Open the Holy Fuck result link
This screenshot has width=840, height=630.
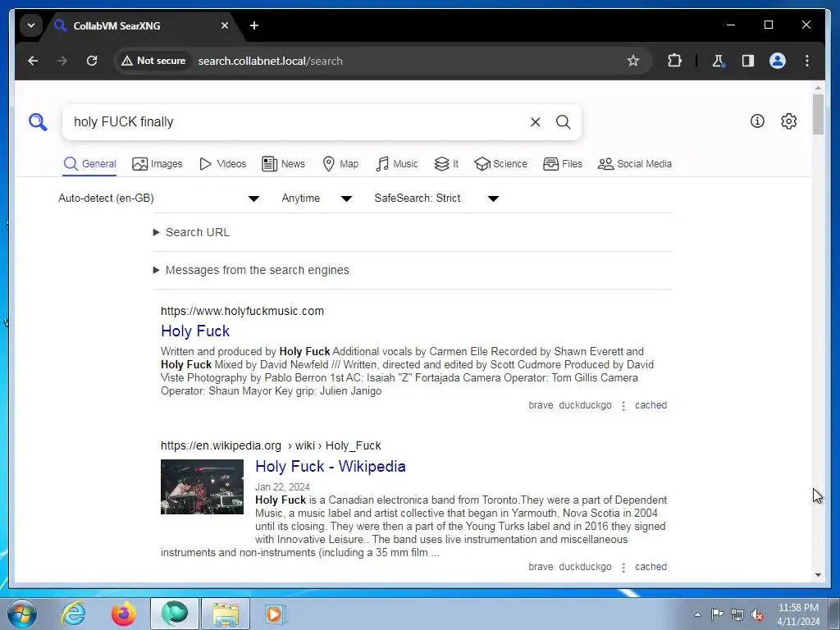pos(195,331)
